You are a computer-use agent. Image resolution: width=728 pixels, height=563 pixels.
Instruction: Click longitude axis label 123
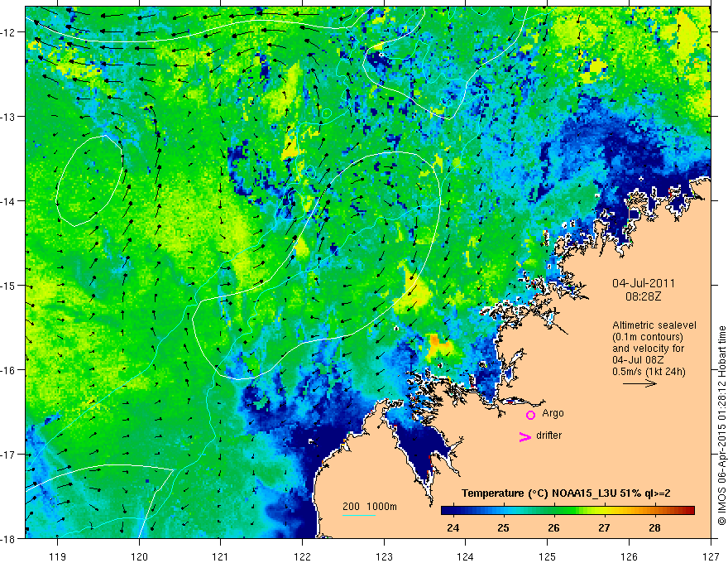384,556
